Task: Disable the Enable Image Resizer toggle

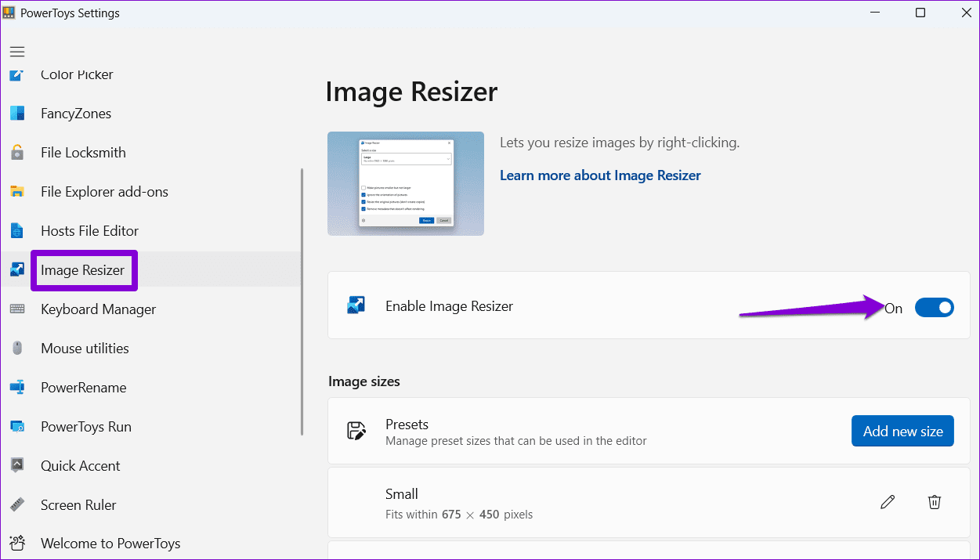Action: coord(935,308)
